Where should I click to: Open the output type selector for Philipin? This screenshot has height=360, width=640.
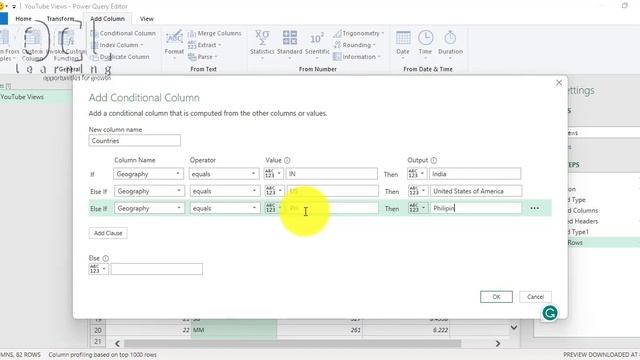418,208
